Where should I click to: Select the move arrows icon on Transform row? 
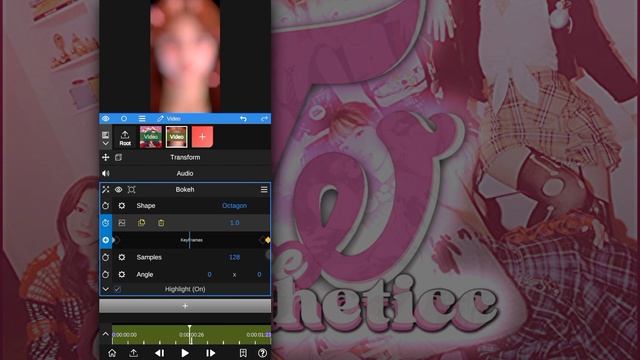[x=106, y=157]
